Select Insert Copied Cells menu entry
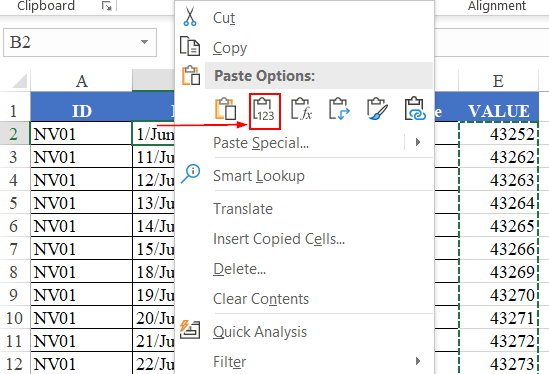Image resolution: width=549 pixels, height=374 pixels. [279, 239]
